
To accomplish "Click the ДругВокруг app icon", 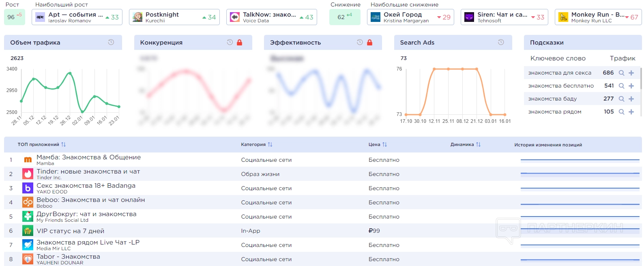I will coord(28,217).
